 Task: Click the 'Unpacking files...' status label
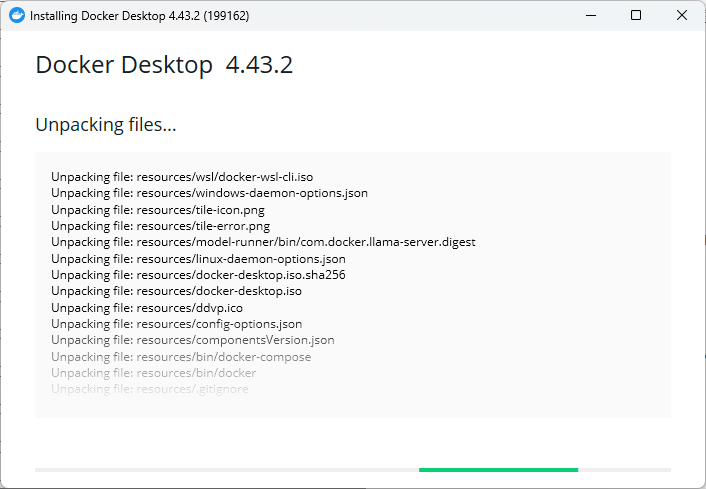[x=106, y=125]
